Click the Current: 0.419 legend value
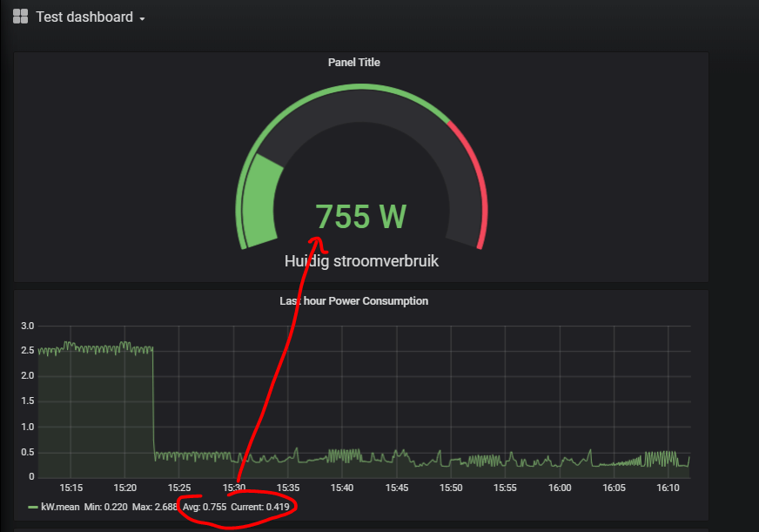This screenshot has width=759, height=532. (260, 507)
